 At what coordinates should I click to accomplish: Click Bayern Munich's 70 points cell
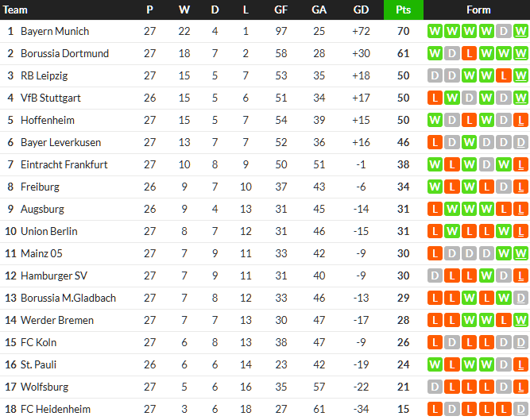coord(403,32)
